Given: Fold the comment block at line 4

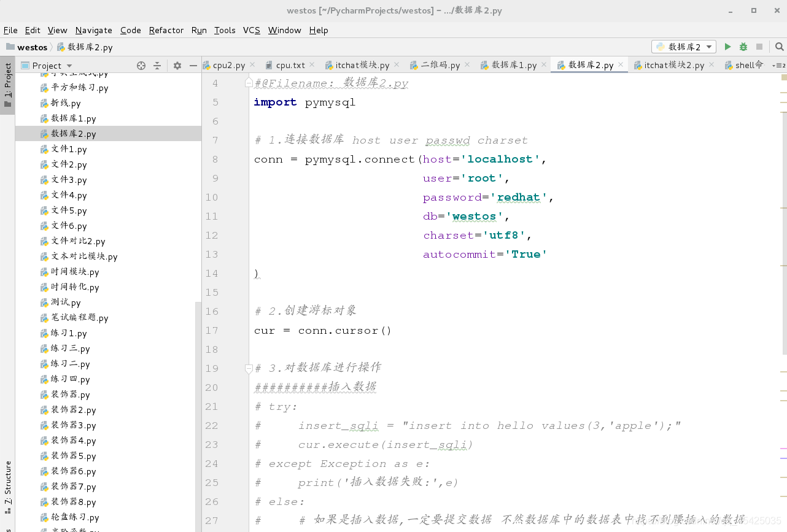Looking at the screenshot, I should point(249,82).
